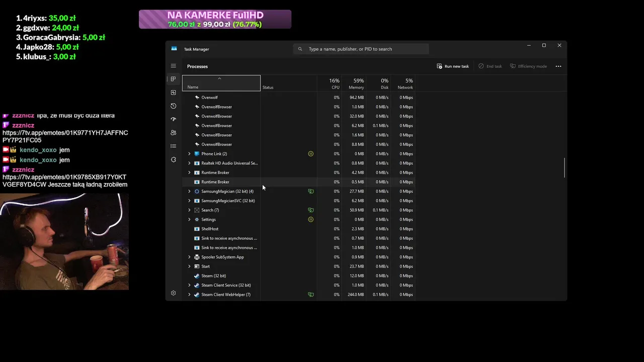Open the App history sidebar icon
Viewport: 644px width, 362px height.
pyautogui.click(x=173, y=106)
